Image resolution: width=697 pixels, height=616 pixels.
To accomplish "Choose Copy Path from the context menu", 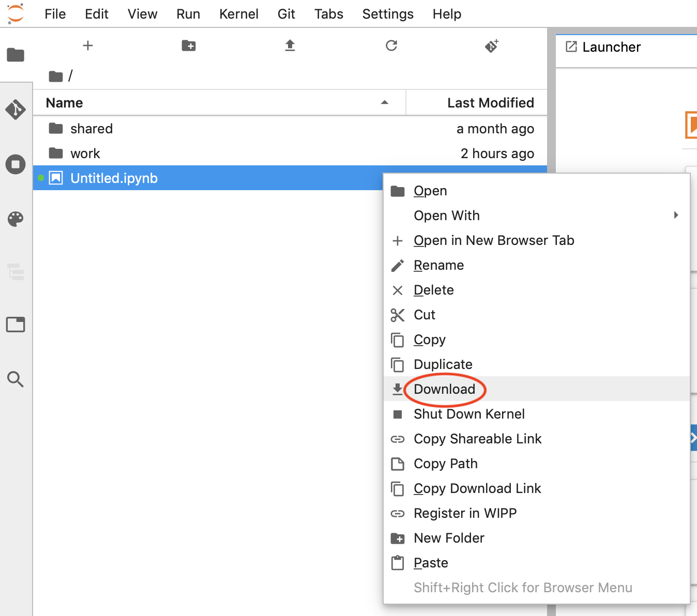I will [536, 464].
